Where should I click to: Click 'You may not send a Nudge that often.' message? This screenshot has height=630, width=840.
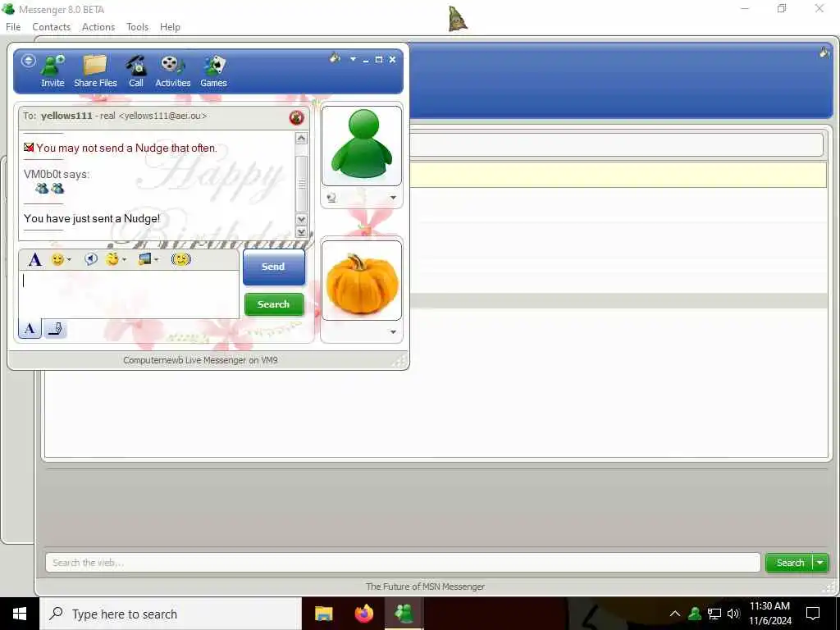(x=126, y=148)
